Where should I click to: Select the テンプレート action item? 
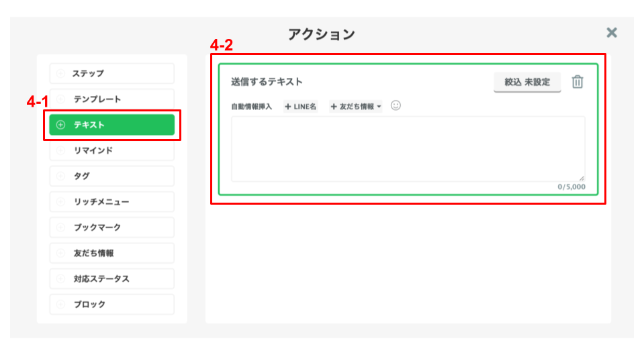tap(111, 99)
